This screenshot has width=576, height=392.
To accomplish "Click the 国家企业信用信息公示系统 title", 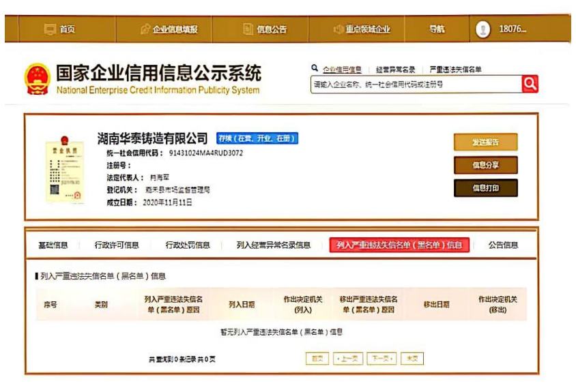I will tap(158, 73).
